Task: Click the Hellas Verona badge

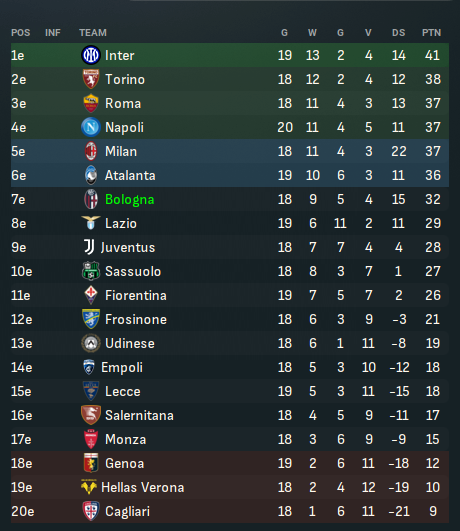Action: pyautogui.click(x=89, y=487)
